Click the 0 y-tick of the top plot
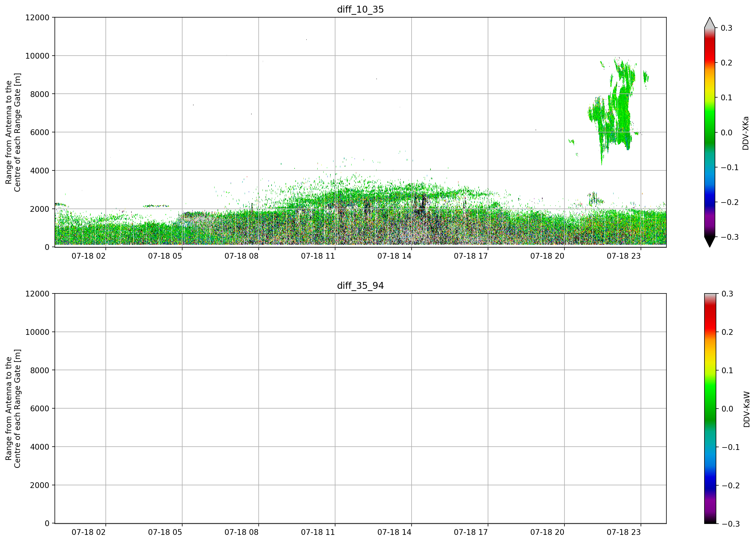 47,247
